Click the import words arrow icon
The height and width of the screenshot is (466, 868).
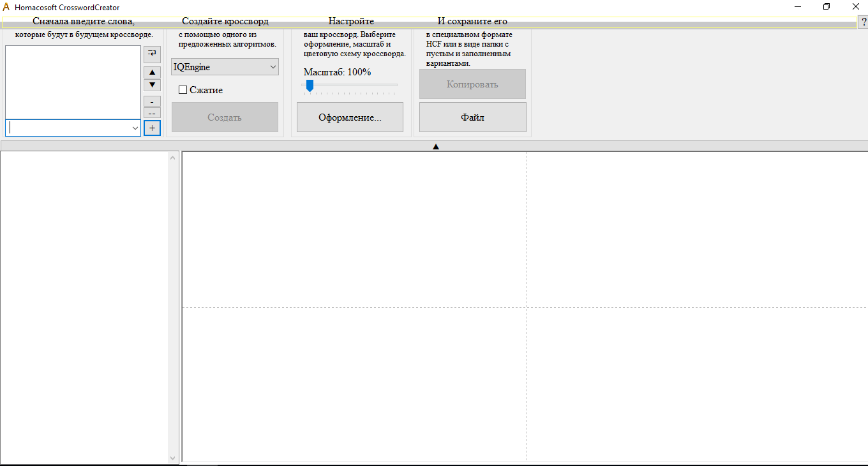coord(152,54)
